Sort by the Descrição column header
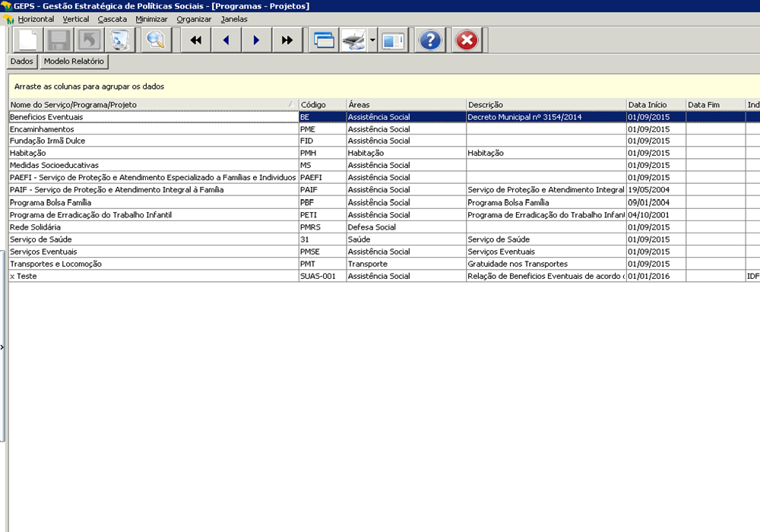 point(546,105)
